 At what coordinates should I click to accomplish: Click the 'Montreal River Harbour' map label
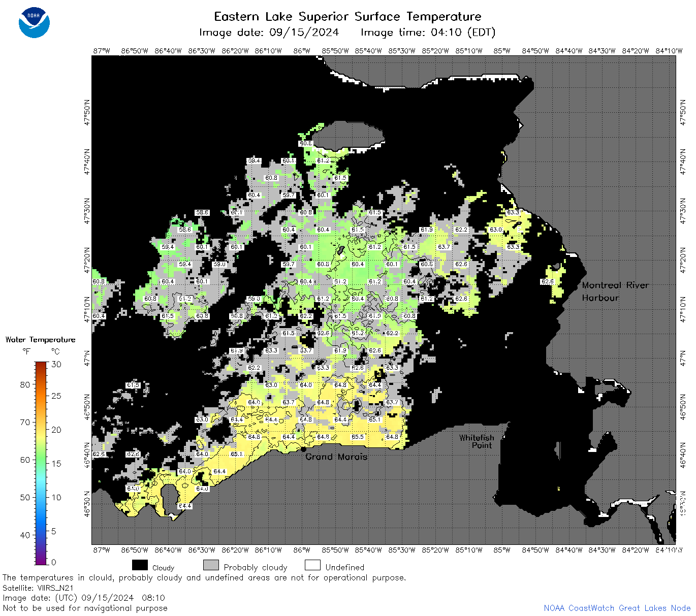coord(615,291)
